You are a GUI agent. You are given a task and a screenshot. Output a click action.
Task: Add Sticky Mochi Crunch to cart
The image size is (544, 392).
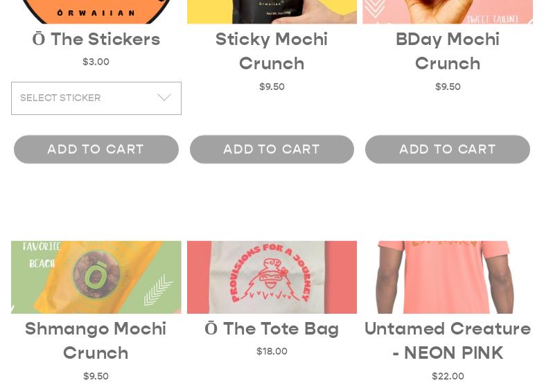coord(272,150)
